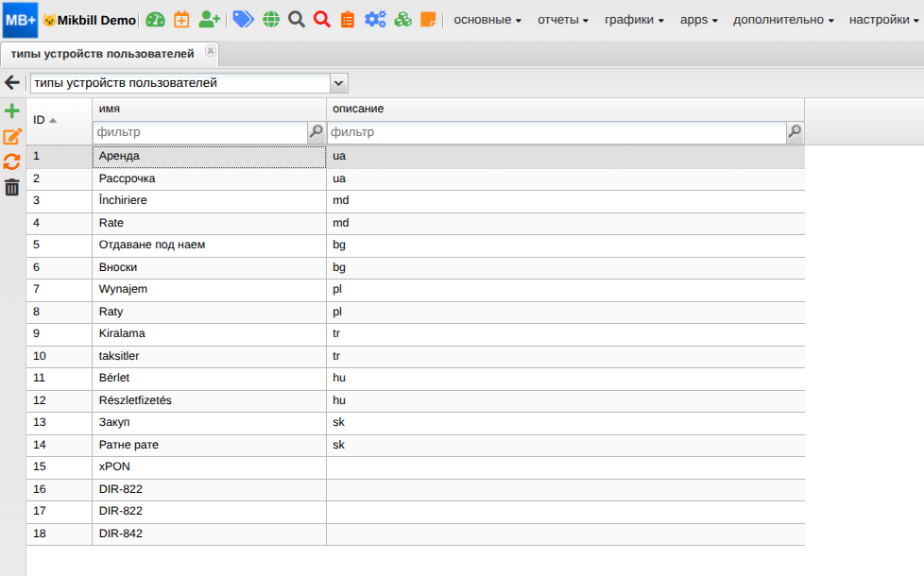Open the графики menu
This screenshot has width=924, height=576.
634,20
